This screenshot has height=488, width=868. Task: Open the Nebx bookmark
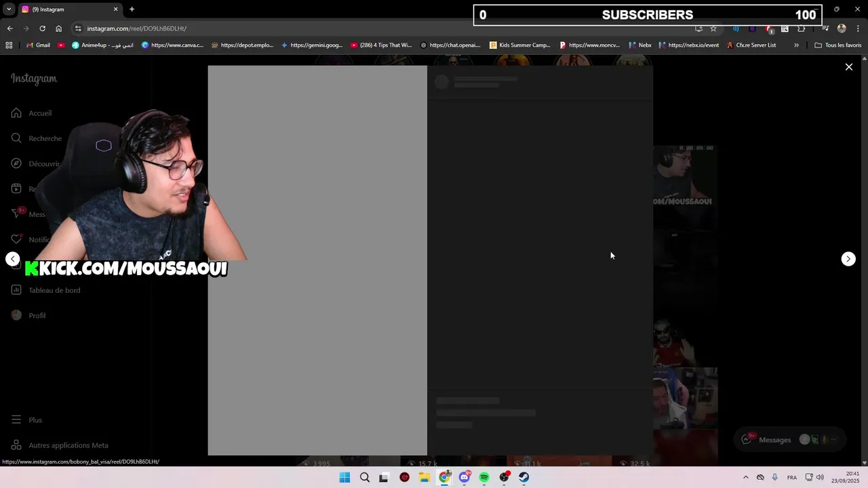pyautogui.click(x=640, y=45)
